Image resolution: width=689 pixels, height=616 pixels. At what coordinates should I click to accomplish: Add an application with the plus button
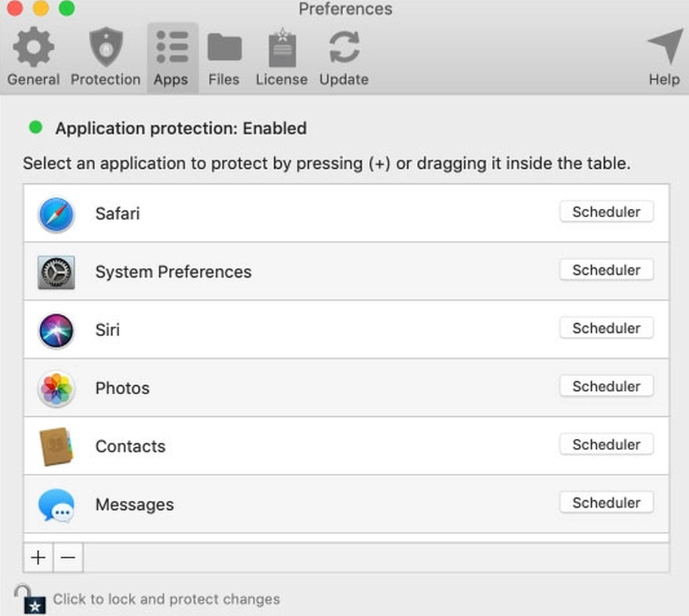tap(38, 557)
